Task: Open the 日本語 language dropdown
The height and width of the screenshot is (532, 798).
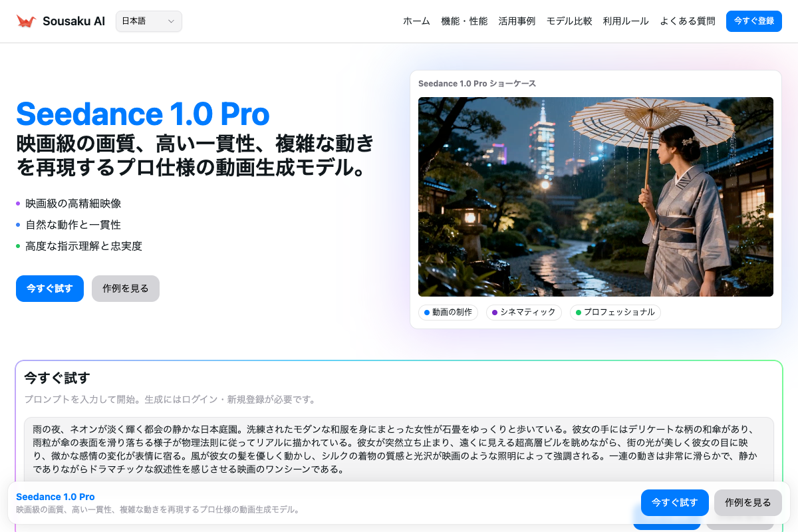Action: click(x=148, y=21)
